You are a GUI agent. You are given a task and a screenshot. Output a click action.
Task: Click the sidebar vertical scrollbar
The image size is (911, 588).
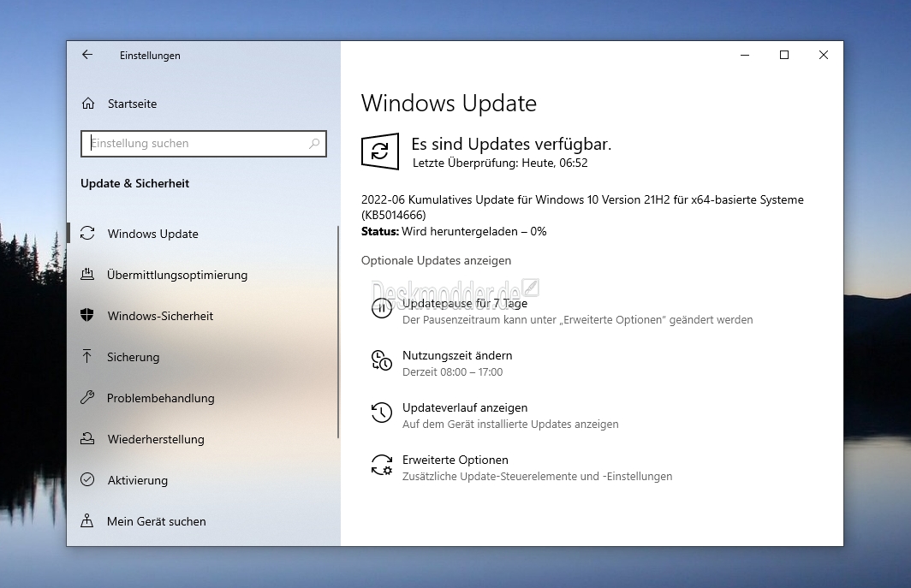[338, 332]
